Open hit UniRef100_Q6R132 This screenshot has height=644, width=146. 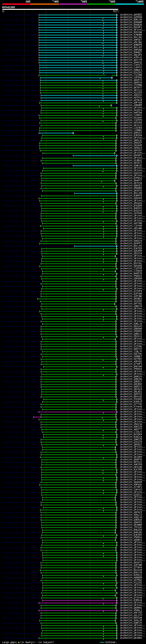131,140
